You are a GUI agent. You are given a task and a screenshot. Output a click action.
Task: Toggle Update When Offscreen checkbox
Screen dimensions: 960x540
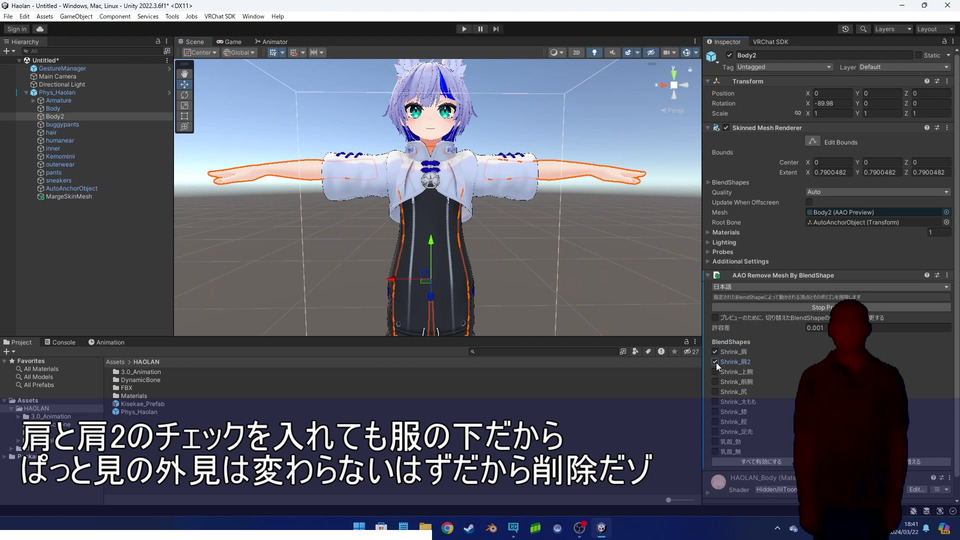click(809, 202)
